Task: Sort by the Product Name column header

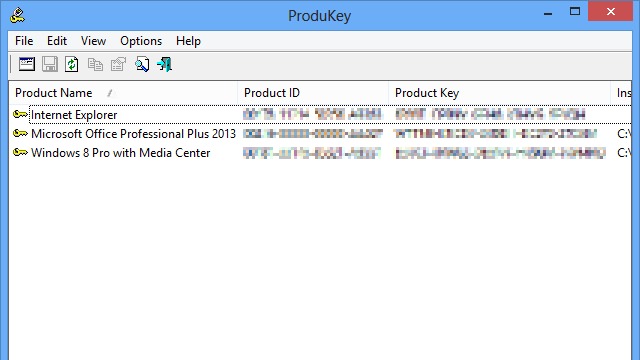Action: coord(123,93)
